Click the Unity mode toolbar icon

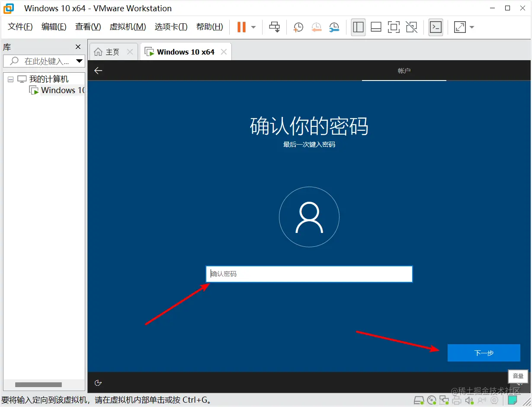411,27
